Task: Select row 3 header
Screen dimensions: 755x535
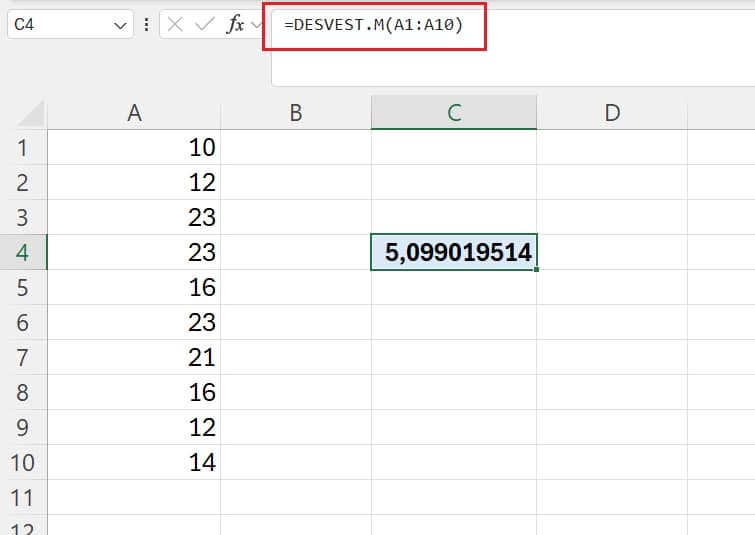Action: click(23, 217)
